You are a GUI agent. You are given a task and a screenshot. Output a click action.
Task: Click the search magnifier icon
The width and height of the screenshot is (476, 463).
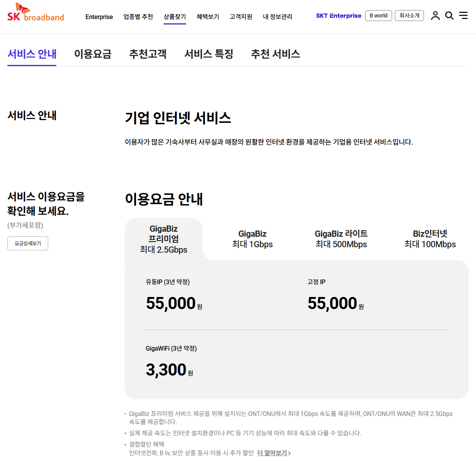[x=449, y=16]
